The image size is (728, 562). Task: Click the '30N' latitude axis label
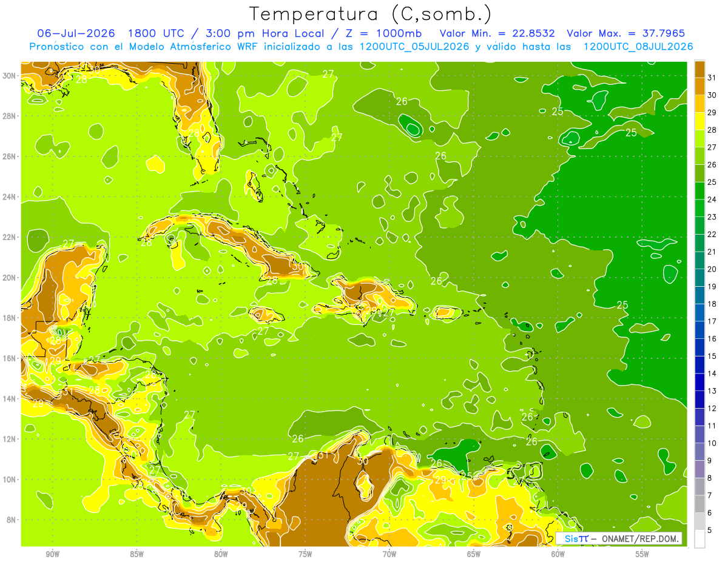(10, 75)
